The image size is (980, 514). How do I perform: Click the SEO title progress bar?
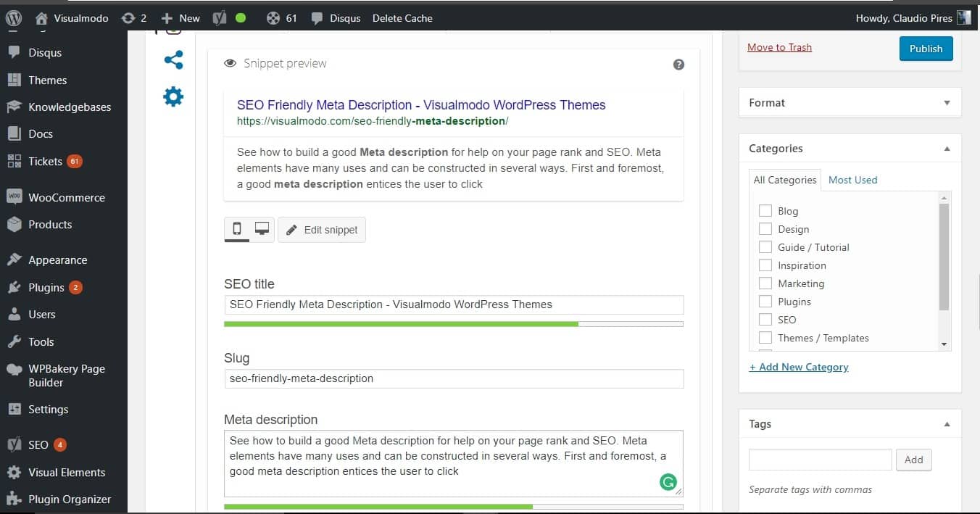click(x=454, y=324)
